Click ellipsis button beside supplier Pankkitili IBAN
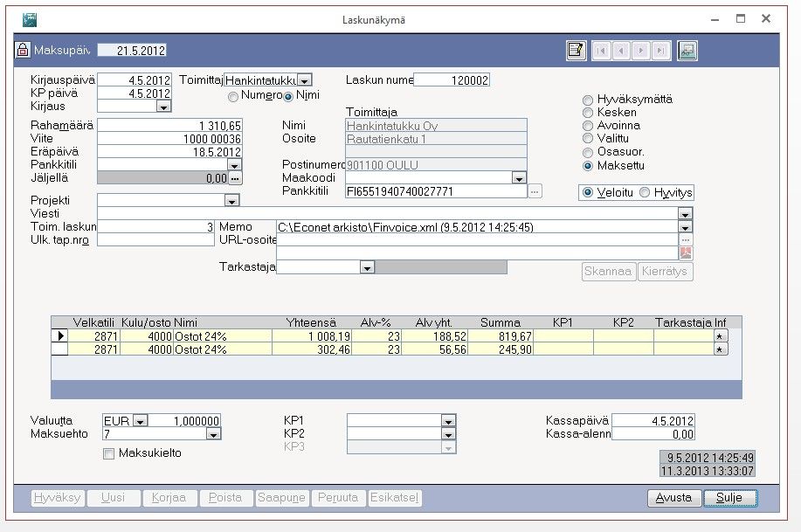The image size is (801, 532). pos(535,191)
